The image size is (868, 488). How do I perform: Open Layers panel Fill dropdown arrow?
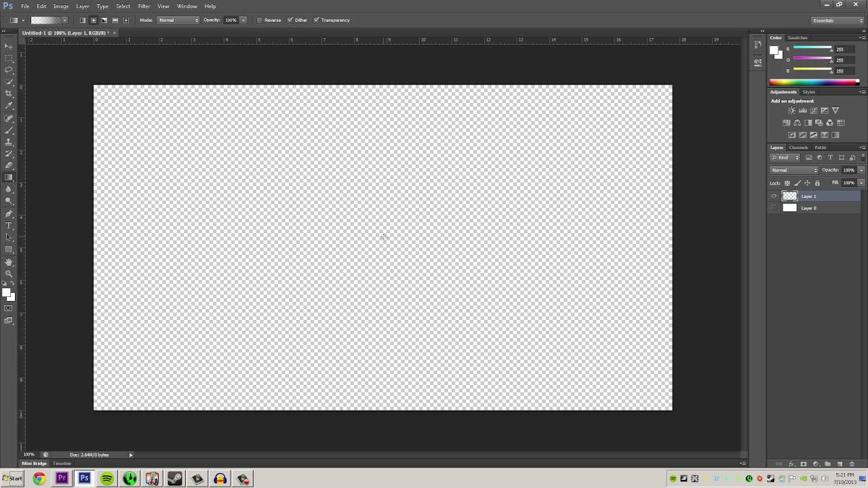[861, 183]
